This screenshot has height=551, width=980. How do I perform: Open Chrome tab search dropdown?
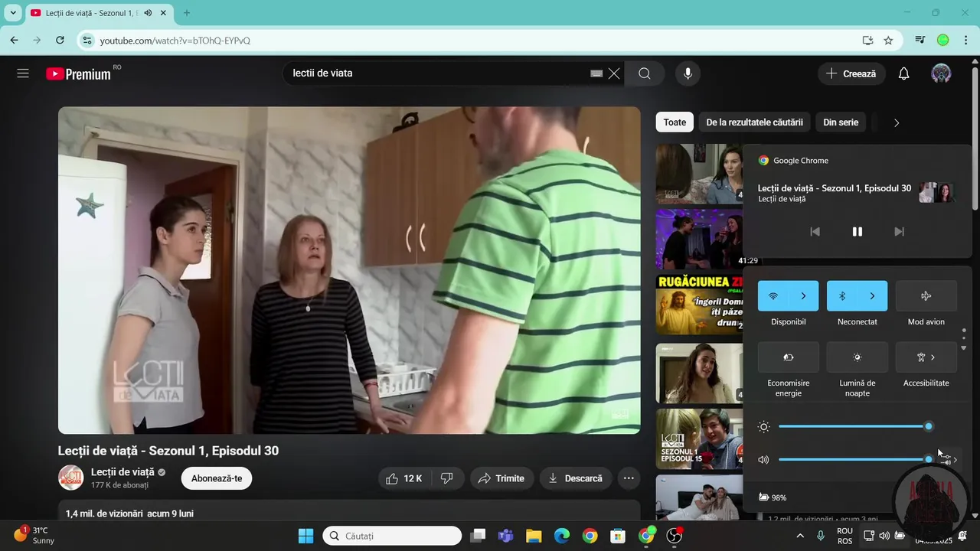[13, 13]
